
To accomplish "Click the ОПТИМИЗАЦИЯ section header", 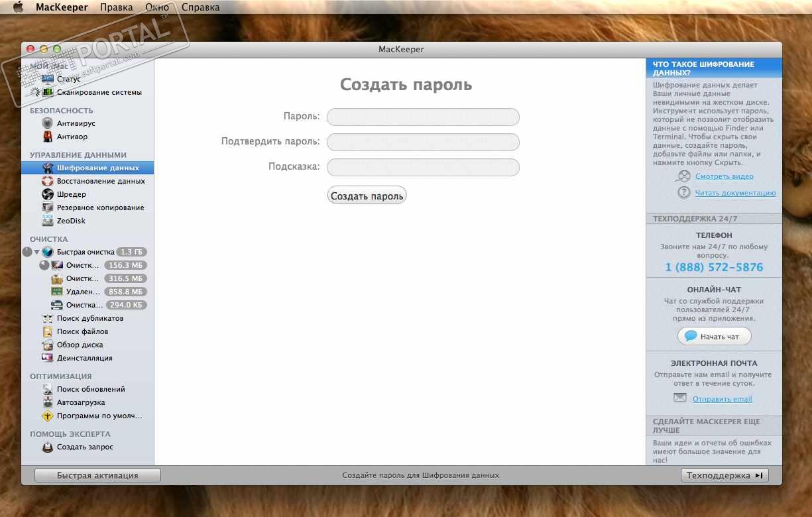I will pyautogui.click(x=60, y=376).
